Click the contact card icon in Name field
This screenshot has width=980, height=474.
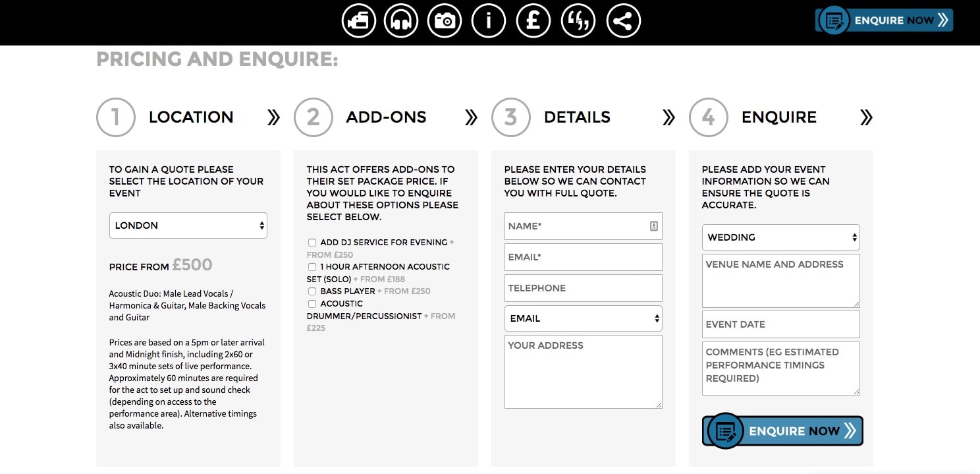pyautogui.click(x=653, y=226)
